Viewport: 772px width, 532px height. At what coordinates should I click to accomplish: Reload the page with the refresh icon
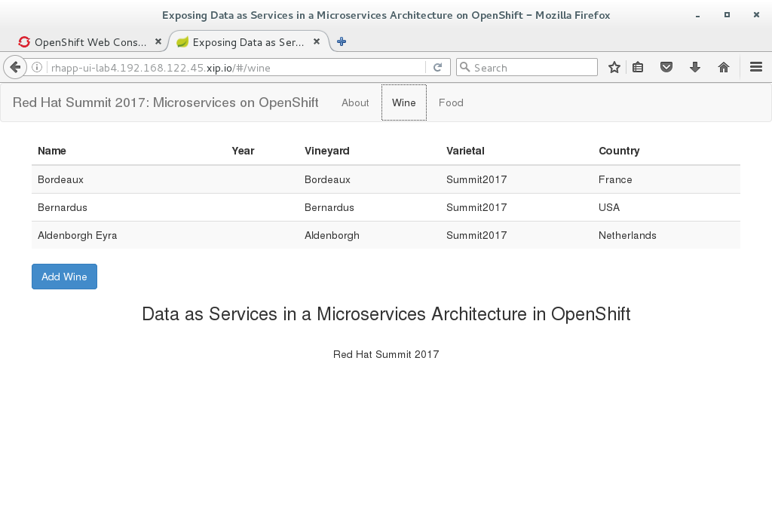(438, 67)
